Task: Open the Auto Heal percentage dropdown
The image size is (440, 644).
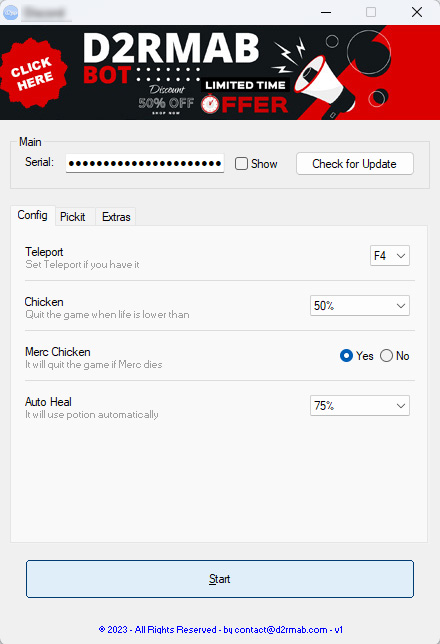Action: point(359,406)
